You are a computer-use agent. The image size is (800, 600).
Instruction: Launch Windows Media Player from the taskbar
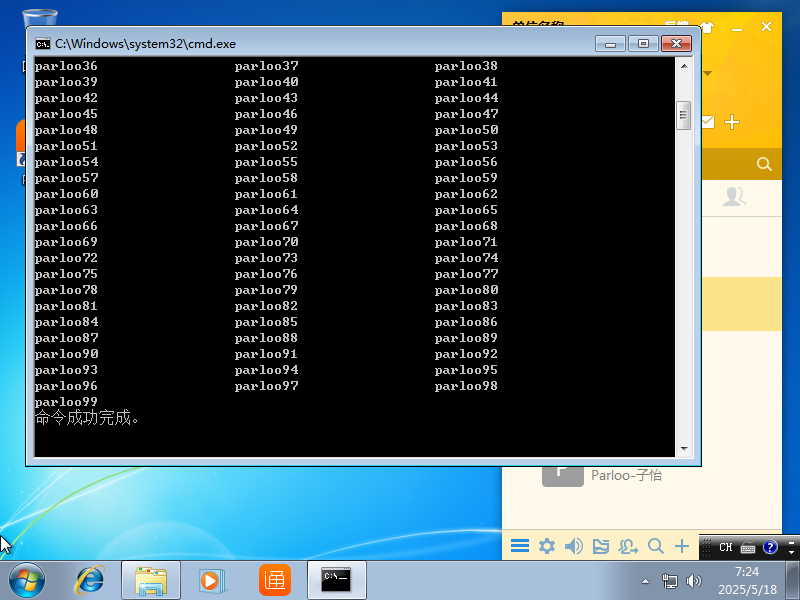point(212,581)
